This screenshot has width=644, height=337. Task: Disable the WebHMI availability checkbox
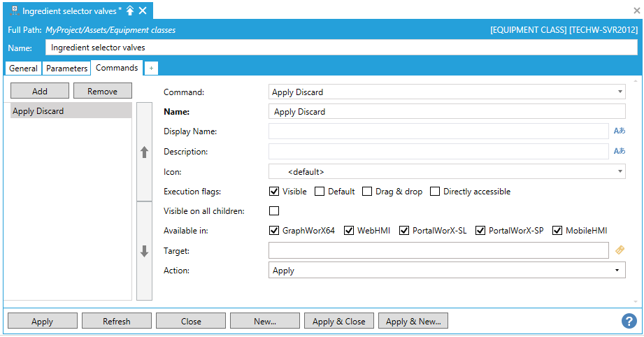(350, 231)
